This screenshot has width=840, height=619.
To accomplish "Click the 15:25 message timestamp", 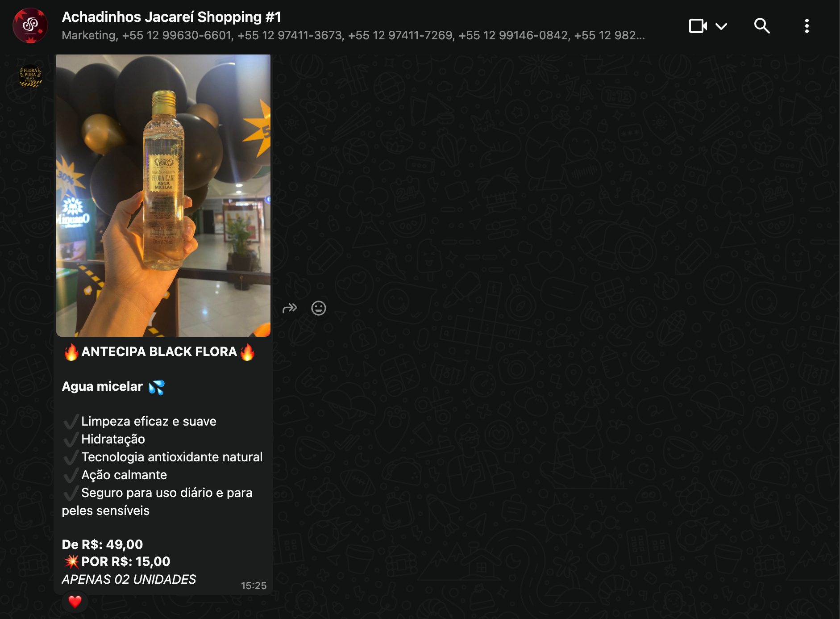I will click(x=254, y=586).
